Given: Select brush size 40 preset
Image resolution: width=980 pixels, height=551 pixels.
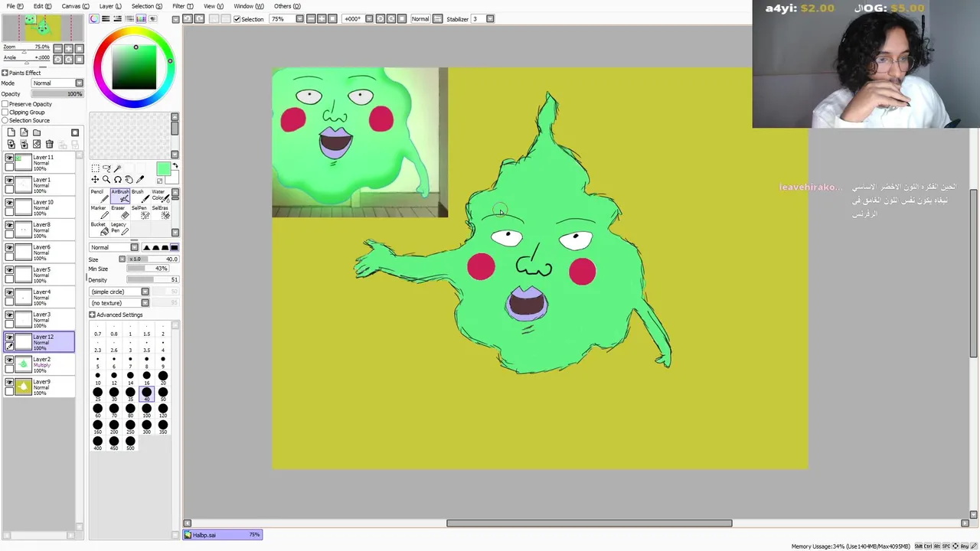Looking at the screenshot, I should 146,394.
